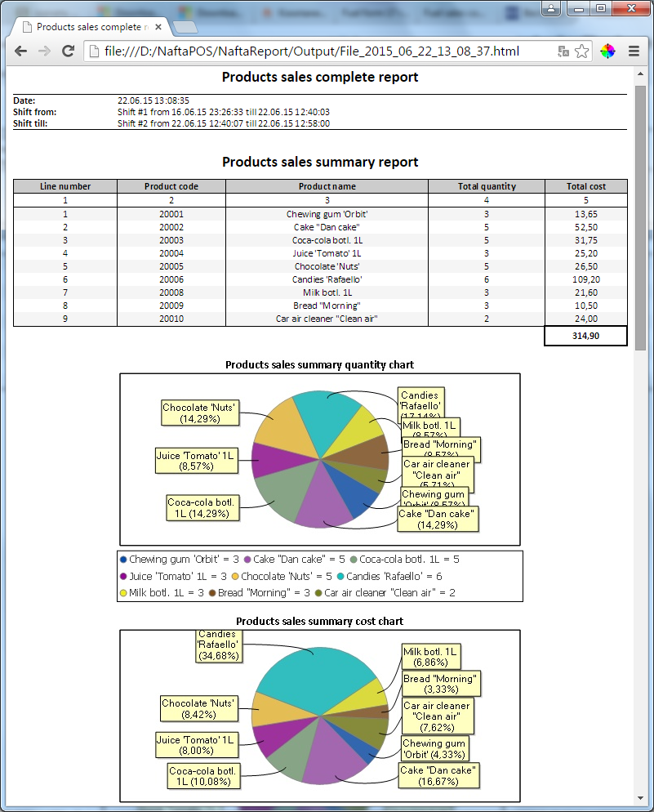This screenshot has height=812, width=654.
Task: Click the browser Forward arrow
Action: tap(44, 51)
